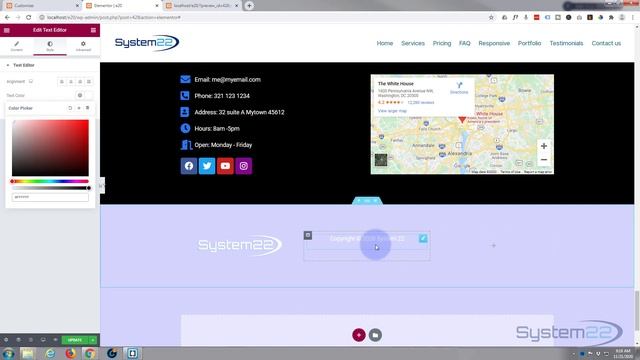
Task: Pick a shade in the saturation area
Action: point(50,148)
